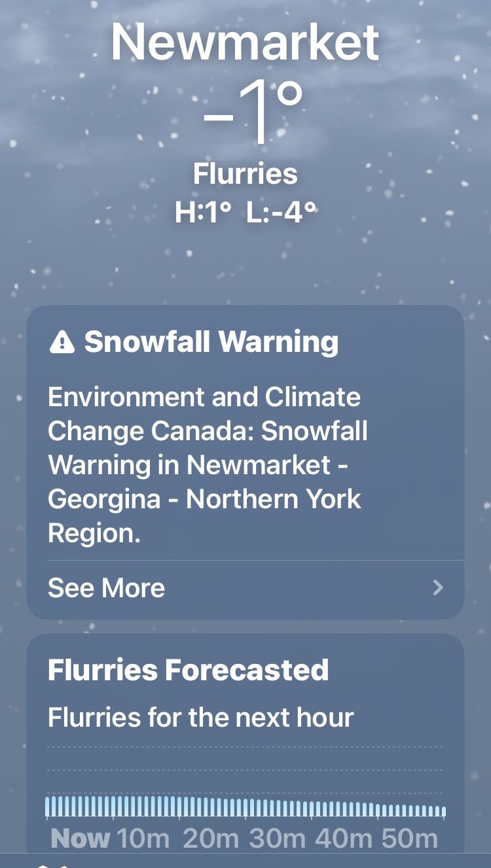The width and height of the screenshot is (491, 868).
Task: Select the 40m timeline marker
Action: (345, 839)
